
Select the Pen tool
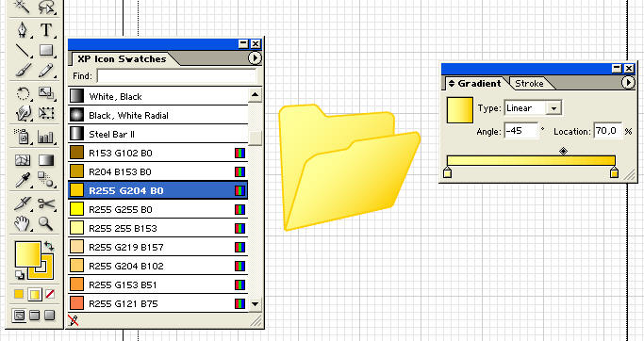click(23, 30)
